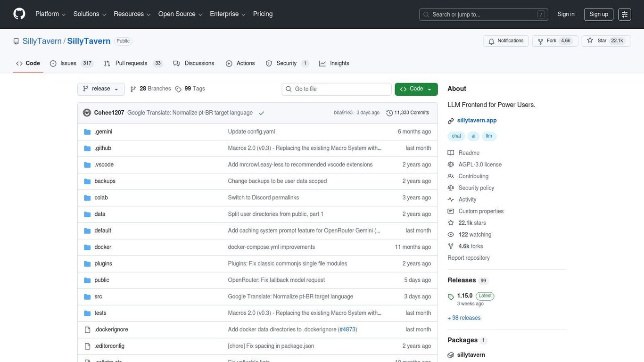The image size is (644, 362).
Task: Open the release branch selector dropdown
Action: coord(101,89)
